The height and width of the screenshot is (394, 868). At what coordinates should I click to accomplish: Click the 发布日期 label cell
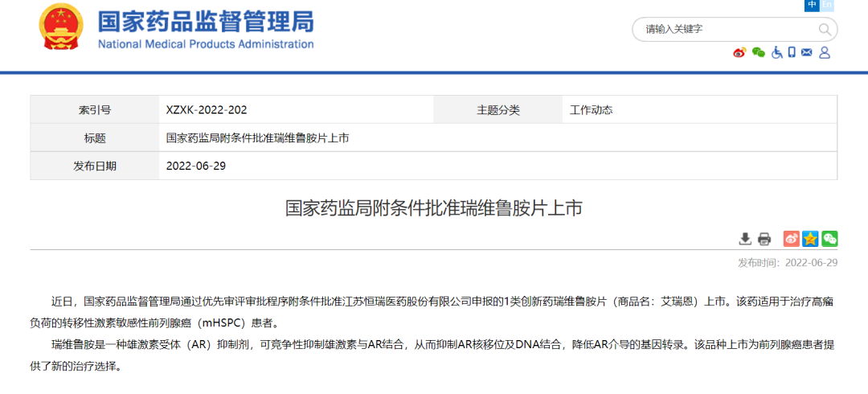95,166
